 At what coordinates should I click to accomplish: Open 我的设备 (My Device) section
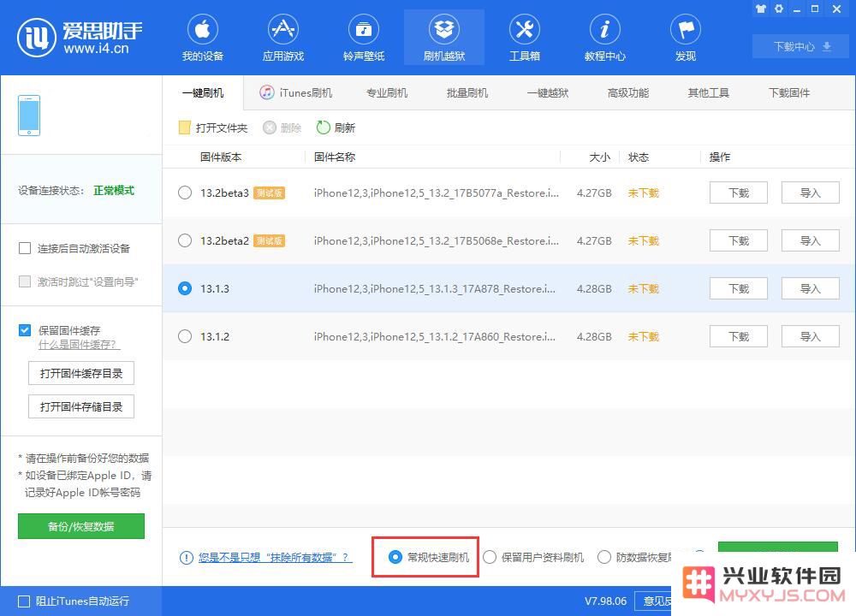[x=203, y=38]
